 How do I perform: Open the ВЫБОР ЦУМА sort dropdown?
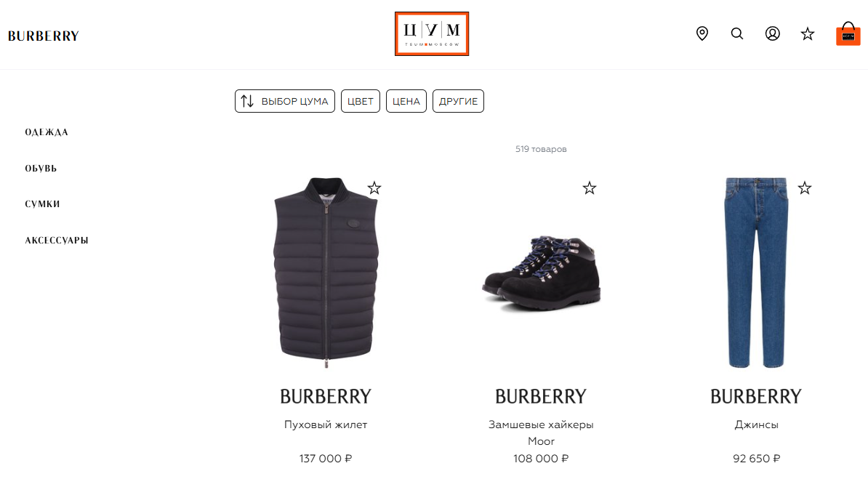pyautogui.click(x=284, y=101)
